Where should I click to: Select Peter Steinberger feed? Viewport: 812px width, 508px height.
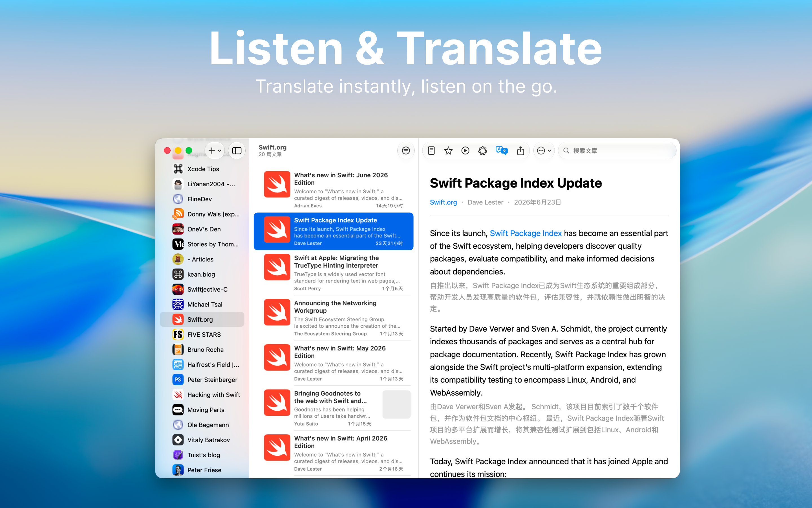tap(202, 380)
